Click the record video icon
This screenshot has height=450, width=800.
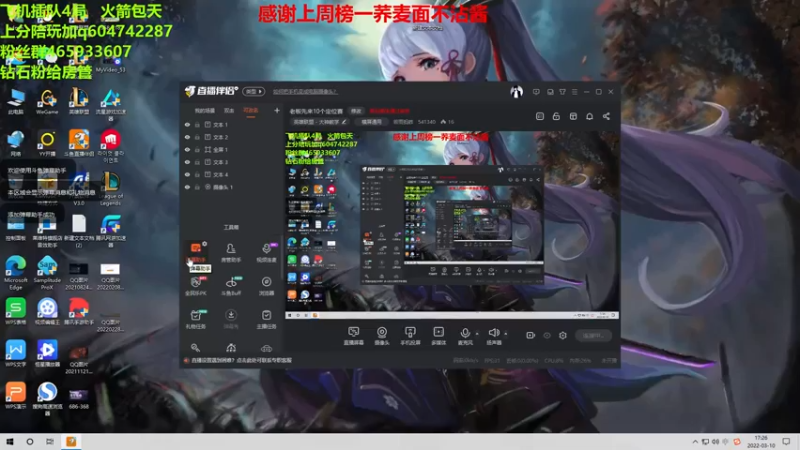(531, 335)
